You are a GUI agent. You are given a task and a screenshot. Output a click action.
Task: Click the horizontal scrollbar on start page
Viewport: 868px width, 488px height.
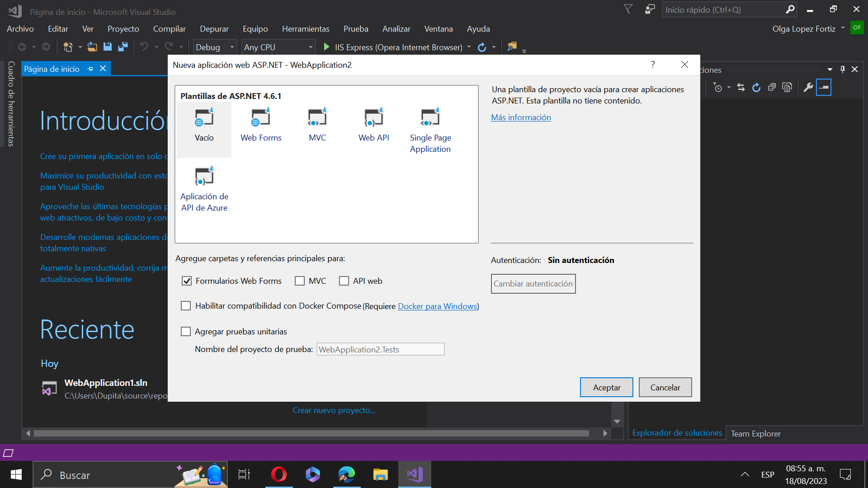point(311,434)
